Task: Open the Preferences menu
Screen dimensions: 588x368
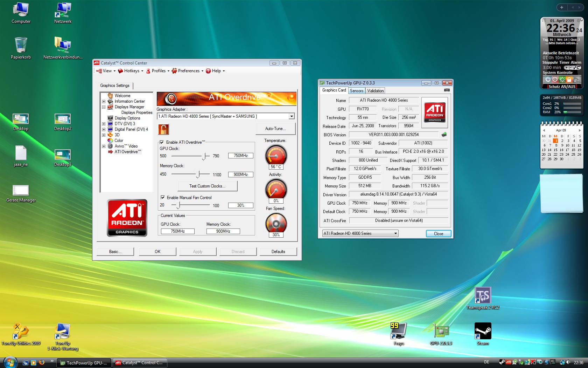Action: coord(188,71)
